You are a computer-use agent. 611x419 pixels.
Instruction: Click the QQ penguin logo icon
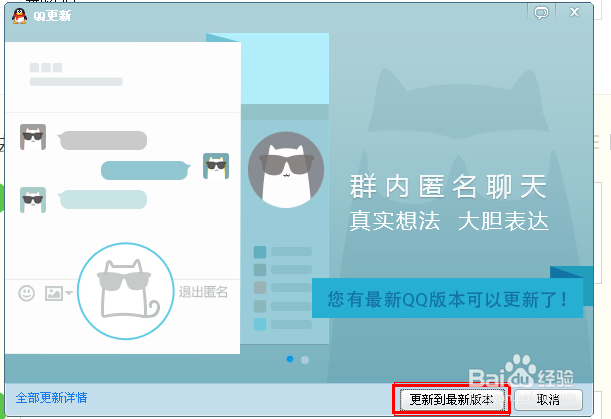point(19,16)
